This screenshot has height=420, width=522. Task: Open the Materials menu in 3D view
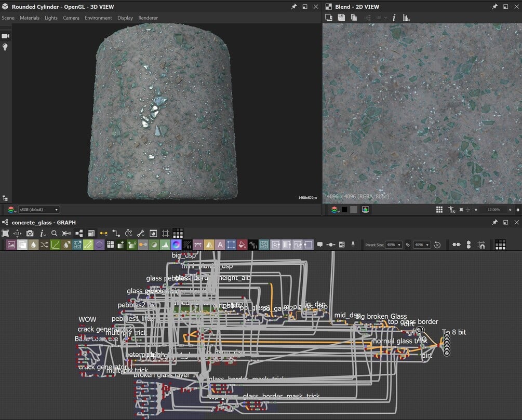[30, 18]
